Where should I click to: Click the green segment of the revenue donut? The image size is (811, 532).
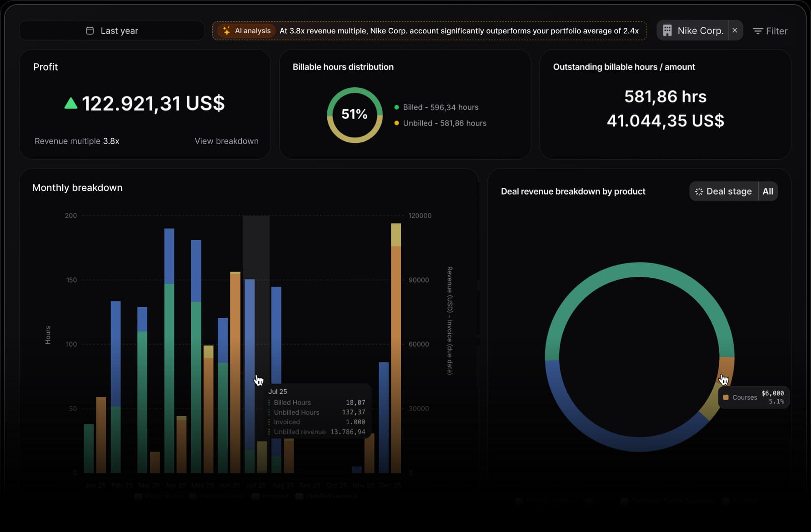point(639,270)
